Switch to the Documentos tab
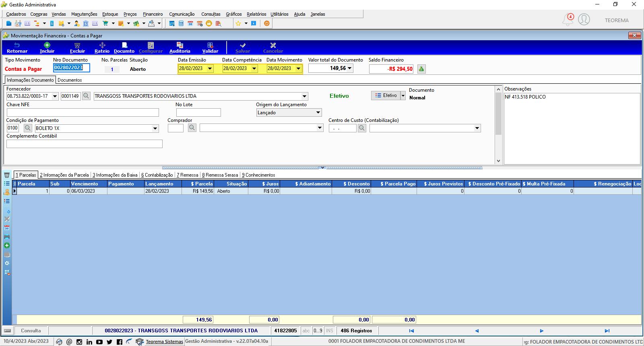The image size is (644, 346). click(70, 80)
